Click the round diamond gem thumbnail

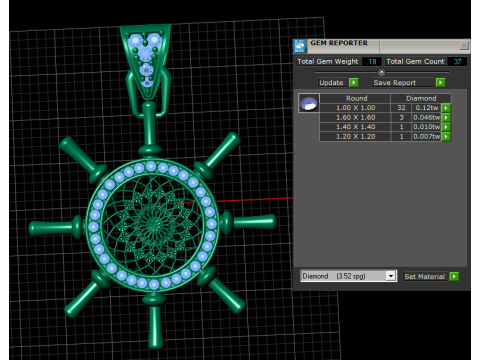(x=309, y=103)
